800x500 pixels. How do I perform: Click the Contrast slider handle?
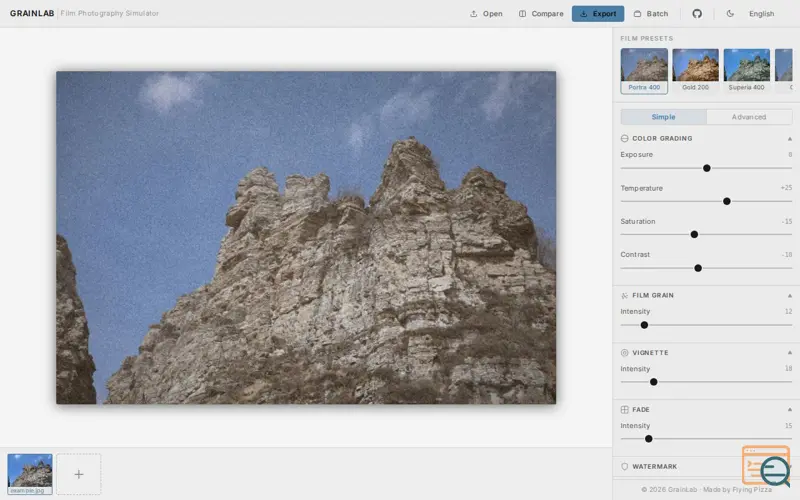[698, 268]
